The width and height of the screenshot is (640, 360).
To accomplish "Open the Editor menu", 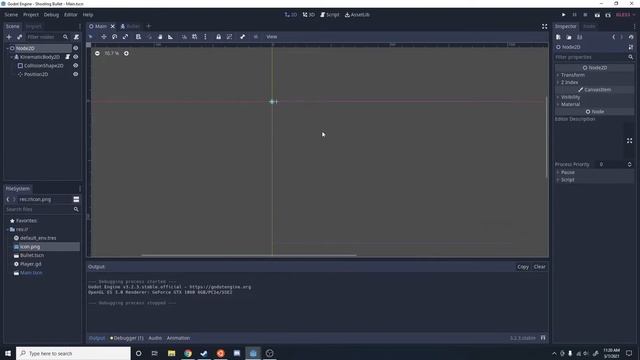I will point(71,15).
